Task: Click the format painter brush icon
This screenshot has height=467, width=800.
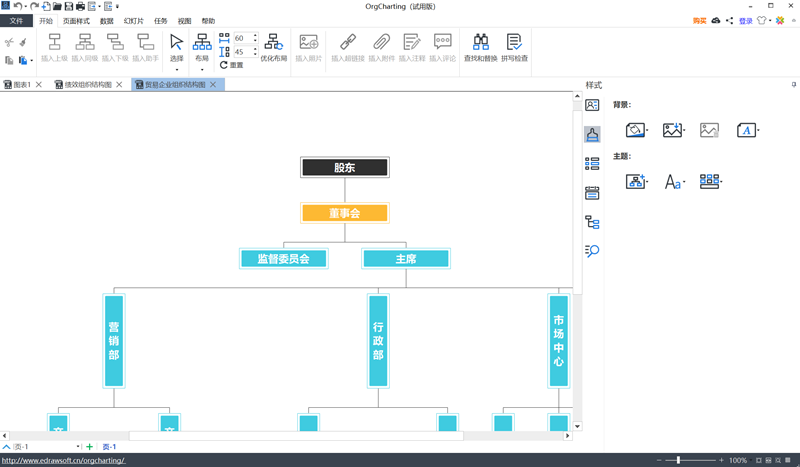Action: point(23,42)
